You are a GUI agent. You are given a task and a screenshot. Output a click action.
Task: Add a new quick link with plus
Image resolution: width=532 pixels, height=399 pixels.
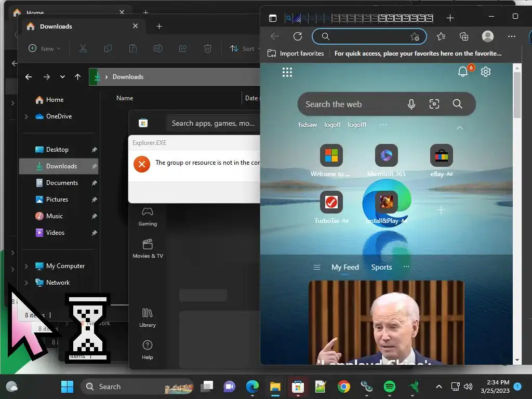coord(441,210)
